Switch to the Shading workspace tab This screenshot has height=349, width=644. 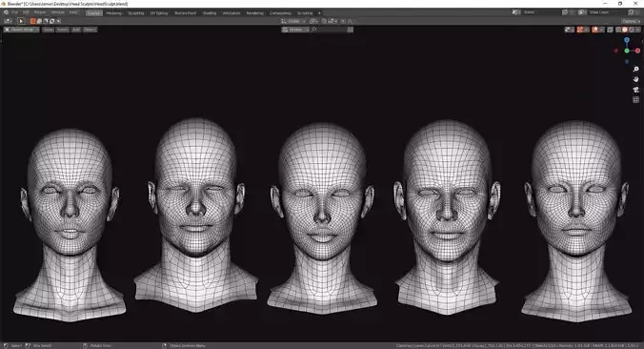tap(209, 12)
